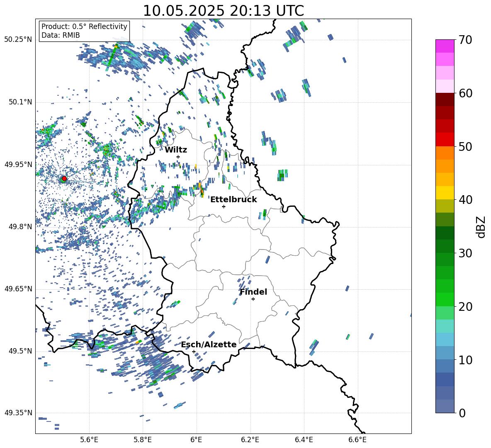The height and width of the screenshot is (448, 491).
Task: Click the colorbar tick label 60
Action: point(465,93)
